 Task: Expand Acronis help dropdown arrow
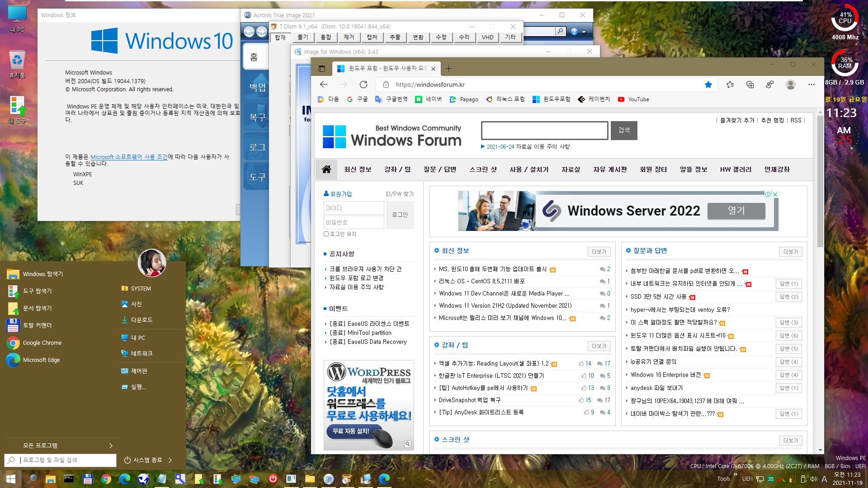click(584, 32)
